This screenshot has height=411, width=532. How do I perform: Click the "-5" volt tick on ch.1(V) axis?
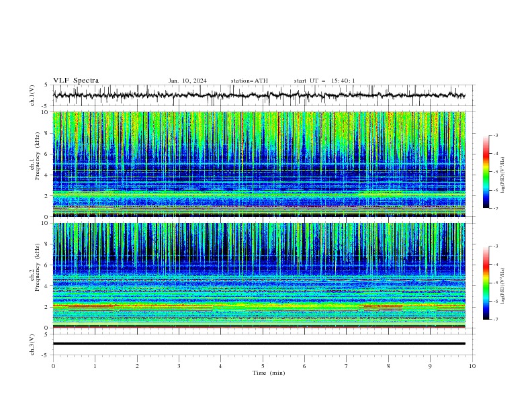click(x=45, y=106)
